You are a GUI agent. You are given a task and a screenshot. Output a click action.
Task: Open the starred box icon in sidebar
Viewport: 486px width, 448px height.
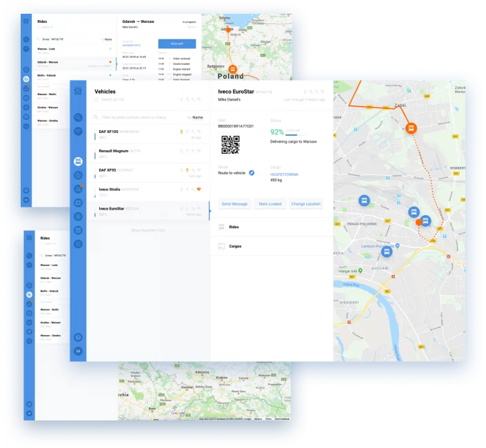coord(78,203)
